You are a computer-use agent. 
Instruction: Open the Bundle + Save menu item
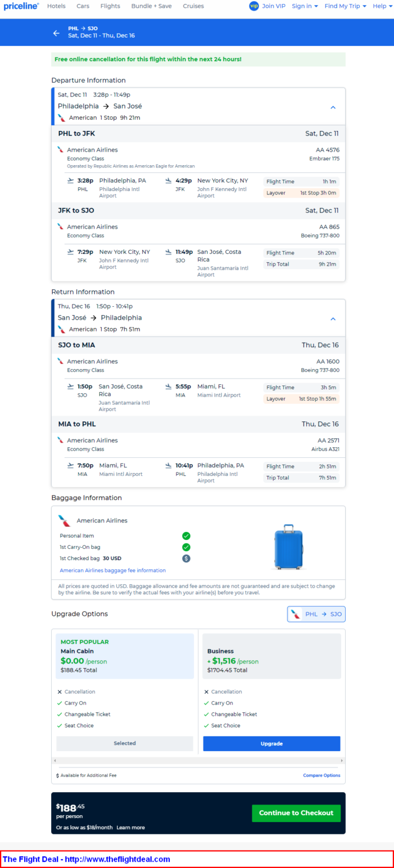pyautogui.click(x=152, y=6)
